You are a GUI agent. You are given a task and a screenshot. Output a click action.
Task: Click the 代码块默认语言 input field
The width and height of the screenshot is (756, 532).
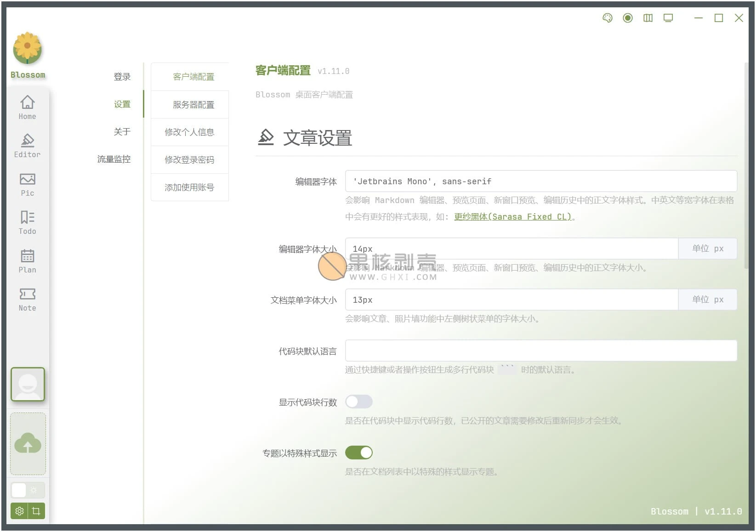(x=540, y=351)
